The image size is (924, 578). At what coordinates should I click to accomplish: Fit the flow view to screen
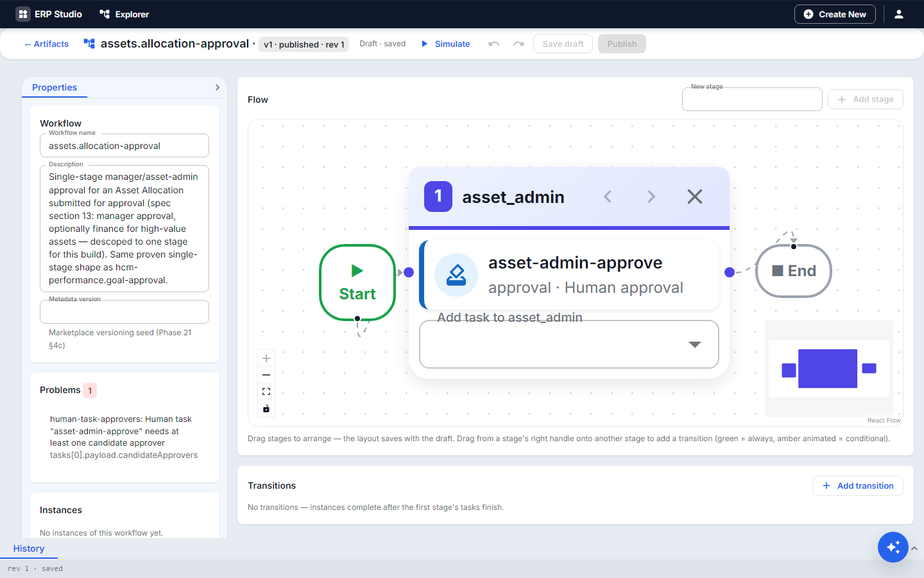[x=266, y=392]
